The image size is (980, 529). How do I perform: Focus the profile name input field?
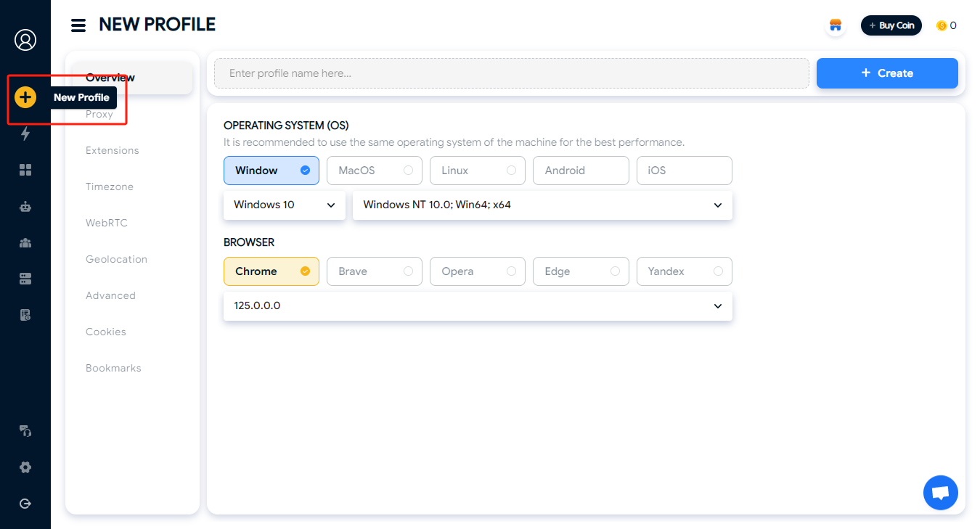coord(512,73)
